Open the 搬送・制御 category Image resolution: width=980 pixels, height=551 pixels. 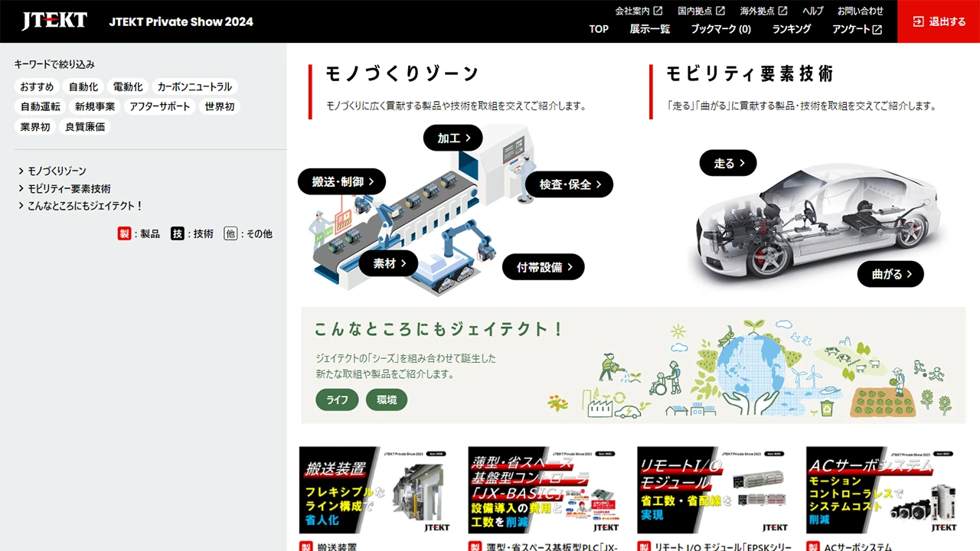(341, 181)
